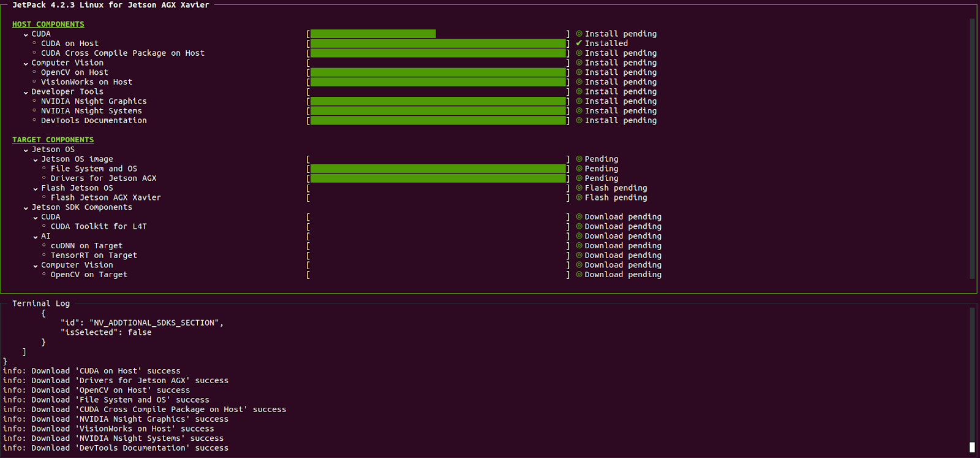Select the File System and OS entry
The height and width of the screenshot is (458, 980).
coord(94,169)
